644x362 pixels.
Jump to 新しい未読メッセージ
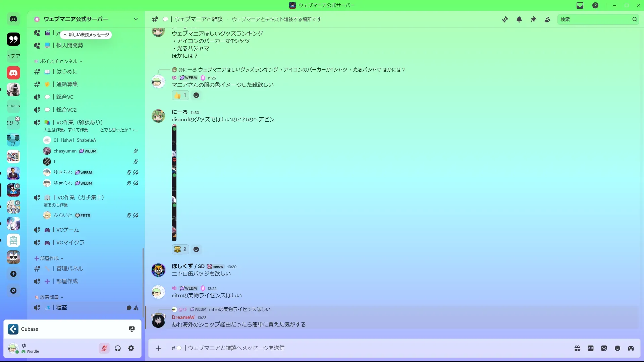pyautogui.click(x=86, y=35)
